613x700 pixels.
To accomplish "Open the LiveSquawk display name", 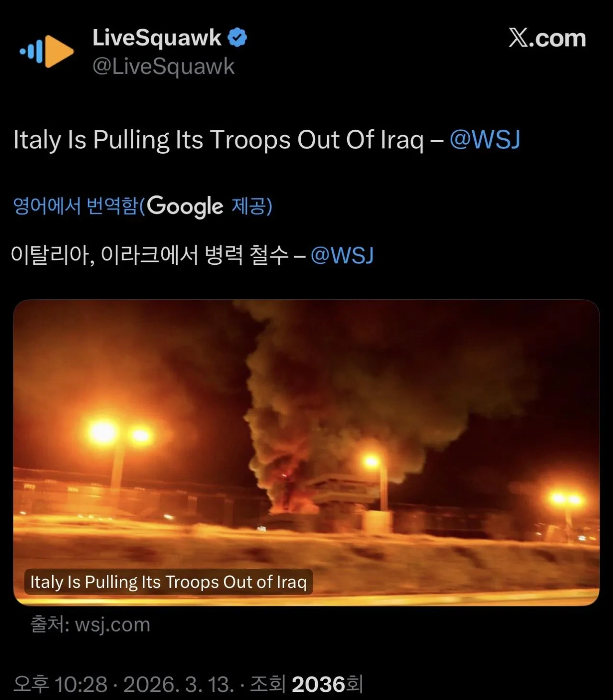I will pos(157,38).
